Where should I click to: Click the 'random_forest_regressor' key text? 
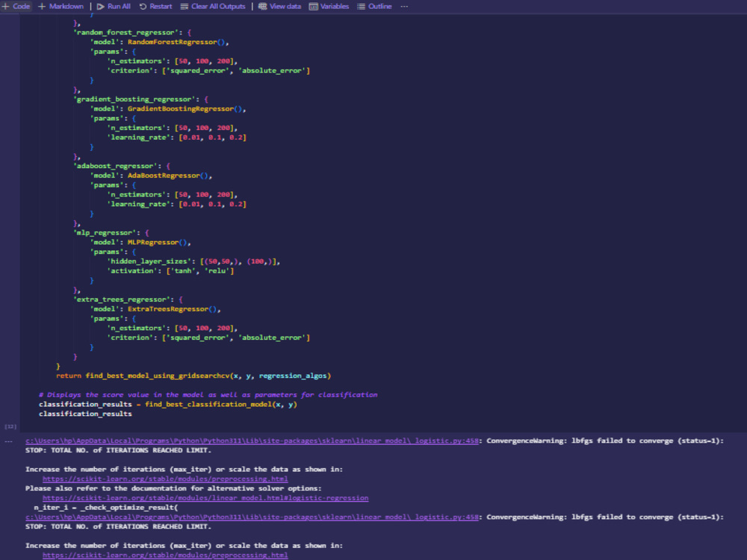click(x=125, y=32)
